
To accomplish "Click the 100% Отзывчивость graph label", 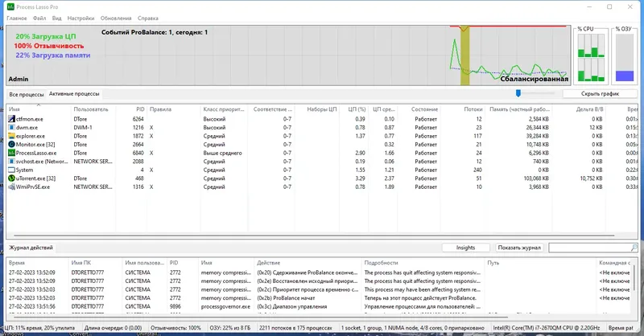I will tap(49, 46).
